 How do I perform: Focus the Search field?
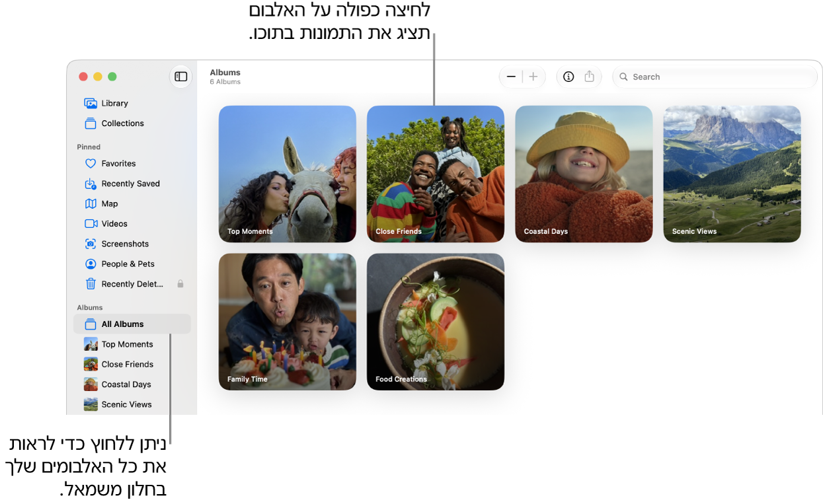(x=715, y=77)
